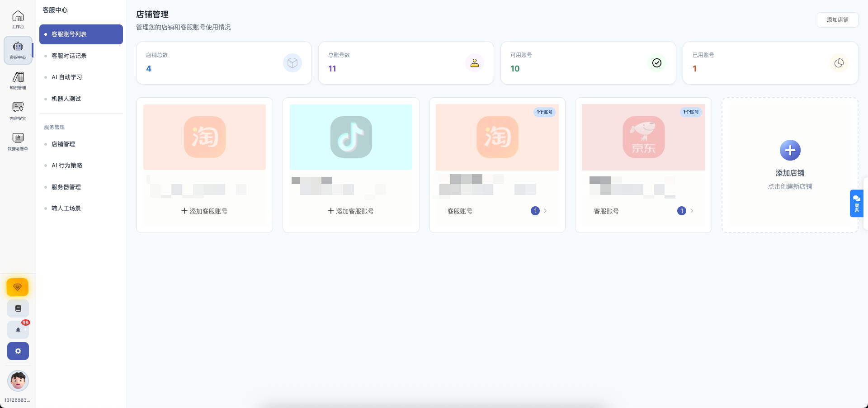Viewport: 868px width, 408px height.
Task: Expand 客服账号 on the 京东 store card
Action: click(x=644, y=211)
